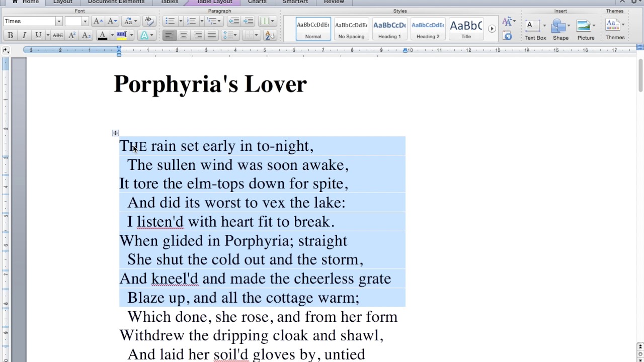644x362 pixels.
Task: Open the tab stop selector on the ruler
Action: pos(6,50)
